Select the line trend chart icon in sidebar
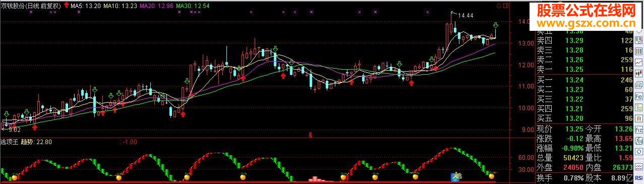 point(638,63)
